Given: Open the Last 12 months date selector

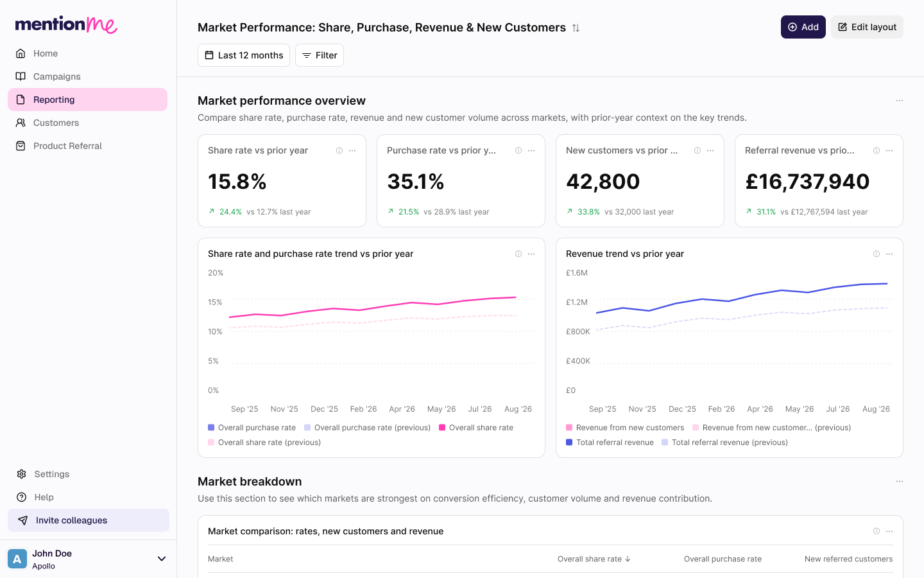Looking at the screenshot, I should 244,55.
